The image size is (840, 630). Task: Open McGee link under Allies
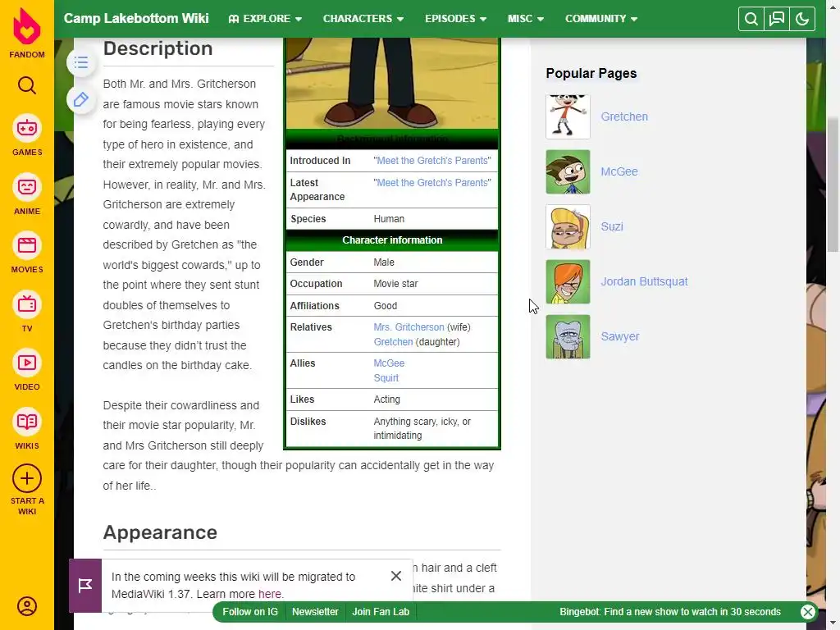(389, 363)
